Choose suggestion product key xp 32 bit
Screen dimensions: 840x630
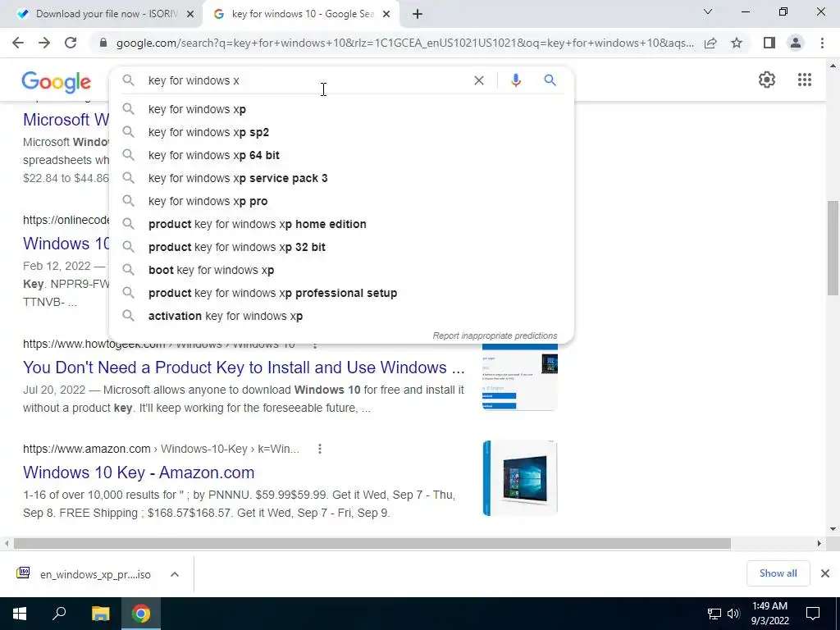(341, 248)
